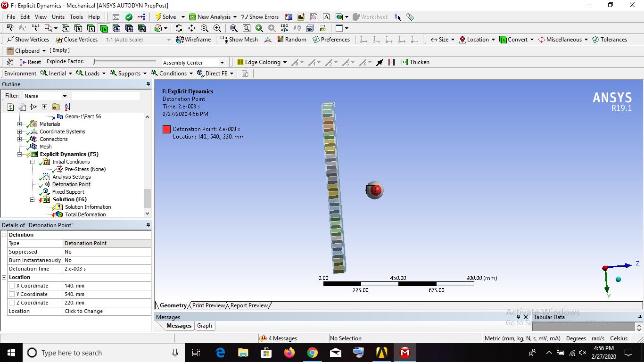Expand the Materials tree node
The height and width of the screenshot is (362, 644).
tap(19, 124)
